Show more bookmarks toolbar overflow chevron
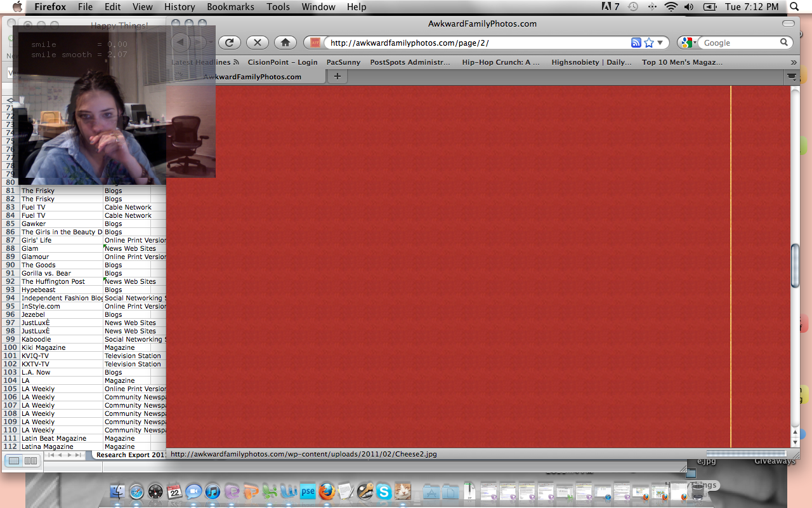812x508 pixels. click(793, 62)
